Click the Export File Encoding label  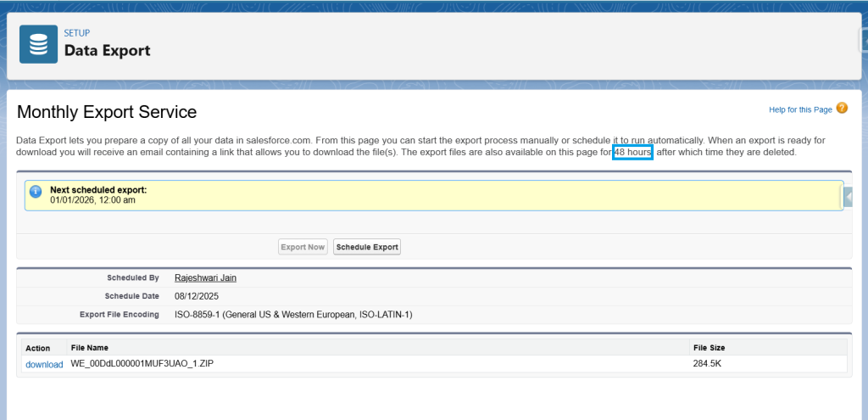coord(120,315)
